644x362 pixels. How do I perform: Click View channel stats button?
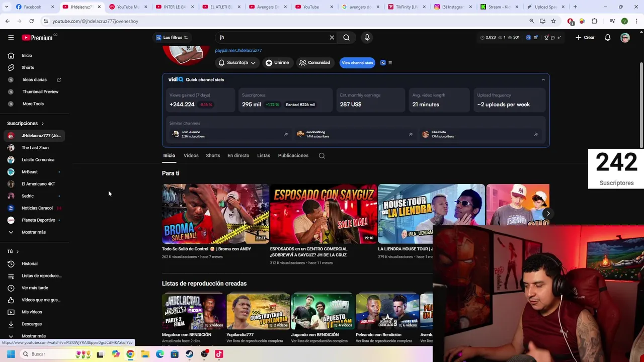(x=357, y=63)
